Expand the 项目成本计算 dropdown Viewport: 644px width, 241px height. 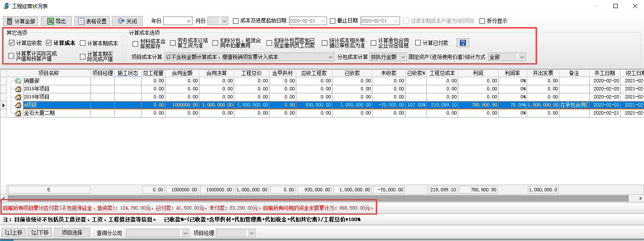click(331, 57)
